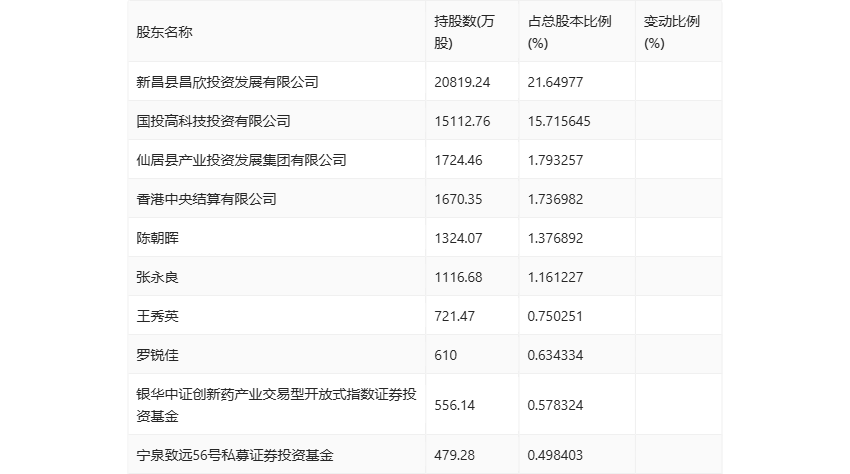Select shareholder 罗锐佳

pyautogui.click(x=157, y=355)
